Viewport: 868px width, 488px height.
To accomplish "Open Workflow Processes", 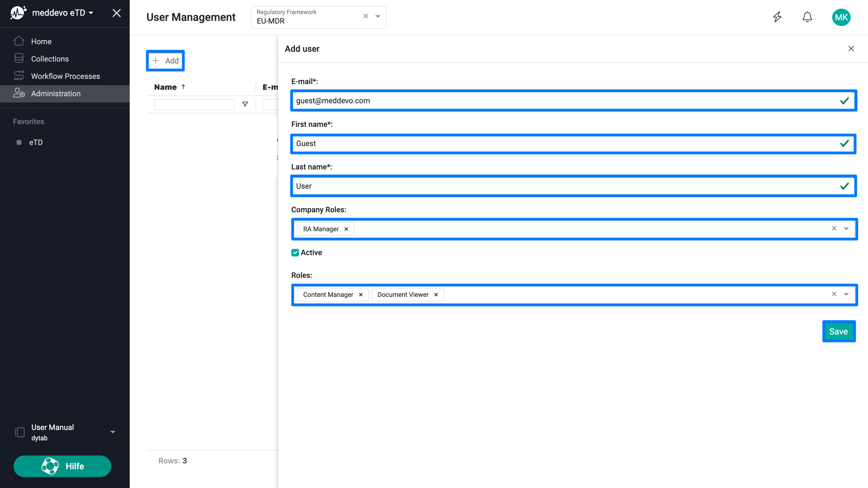I will 65,76.
